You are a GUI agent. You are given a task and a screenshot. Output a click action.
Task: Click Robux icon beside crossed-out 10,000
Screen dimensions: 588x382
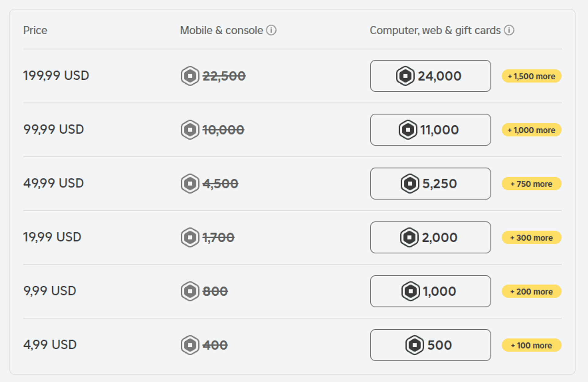[190, 130]
